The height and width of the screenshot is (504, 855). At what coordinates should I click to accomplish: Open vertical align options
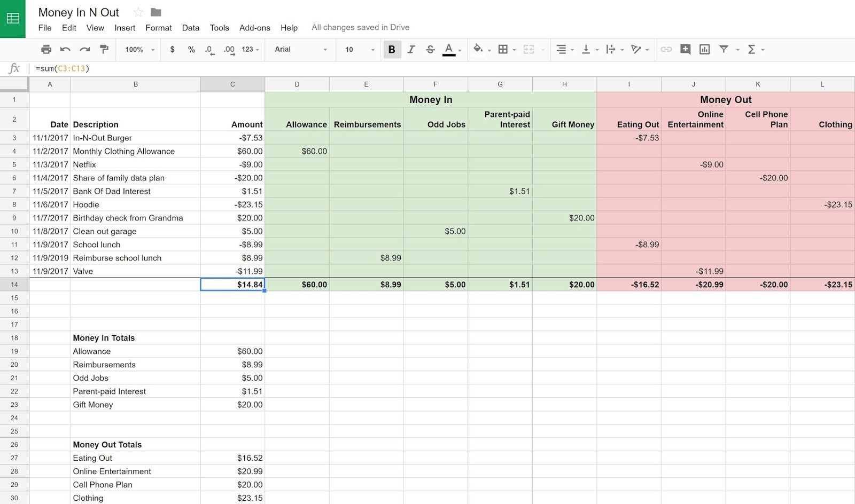pyautogui.click(x=586, y=49)
